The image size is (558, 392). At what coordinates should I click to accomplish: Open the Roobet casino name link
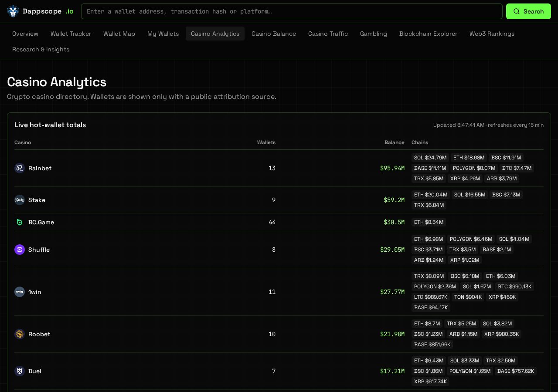point(39,334)
